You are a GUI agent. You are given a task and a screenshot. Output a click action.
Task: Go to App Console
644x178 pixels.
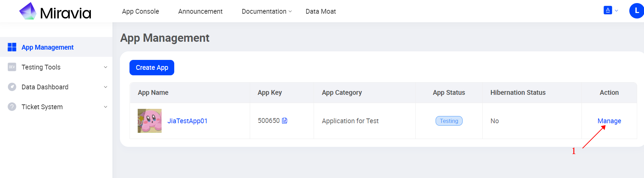[140, 12]
